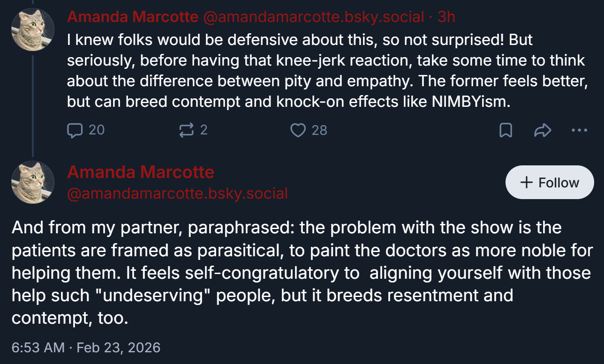Screen dimensions: 604x364
Task: Click the cat avatar beside the Follow button
Action: coord(33,182)
